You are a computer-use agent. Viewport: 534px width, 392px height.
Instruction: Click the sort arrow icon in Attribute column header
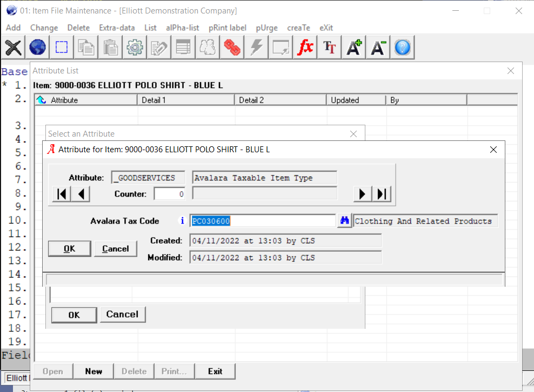click(x=42, y=100)
